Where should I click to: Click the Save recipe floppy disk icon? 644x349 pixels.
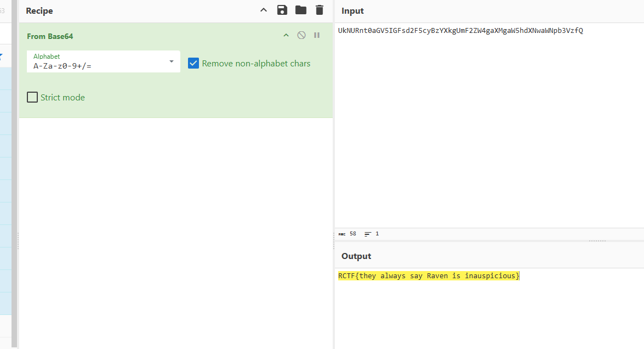282,10
